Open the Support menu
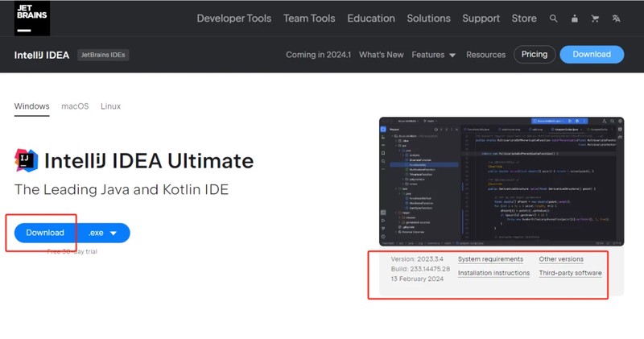This screenshot has height=339, width=644. point(481,19)
